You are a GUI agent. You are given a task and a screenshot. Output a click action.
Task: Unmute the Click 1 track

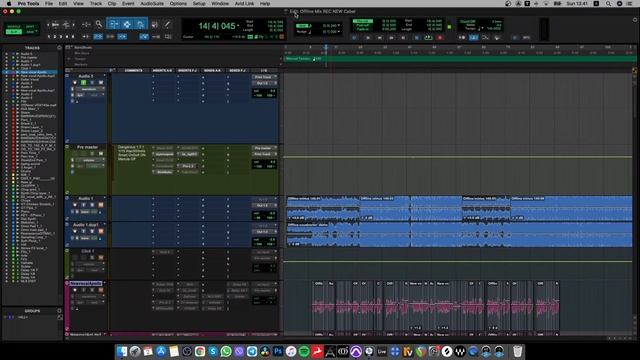100,258
